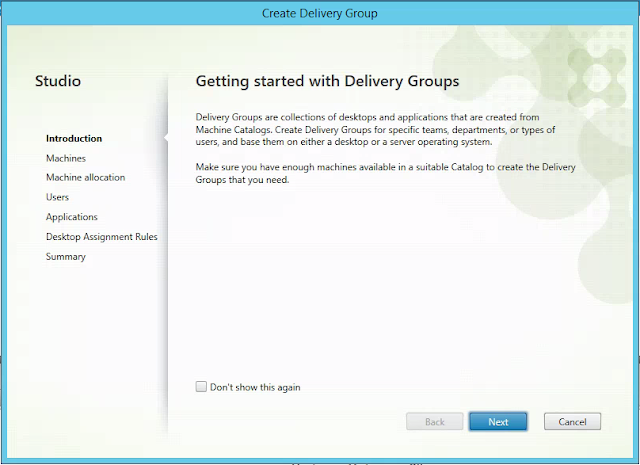640x465 pixels.
Task: Click the greyed-out Back button
Action: point(434,421)
